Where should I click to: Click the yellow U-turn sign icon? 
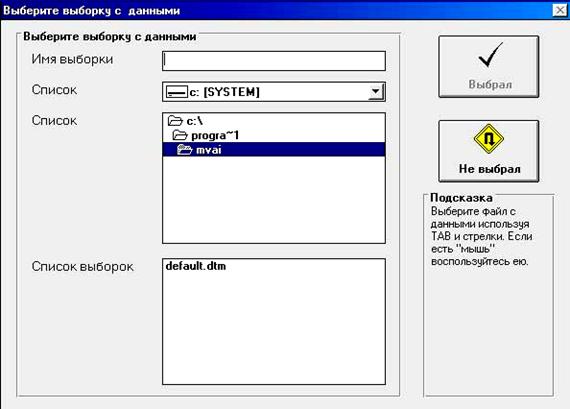[489, 139]
